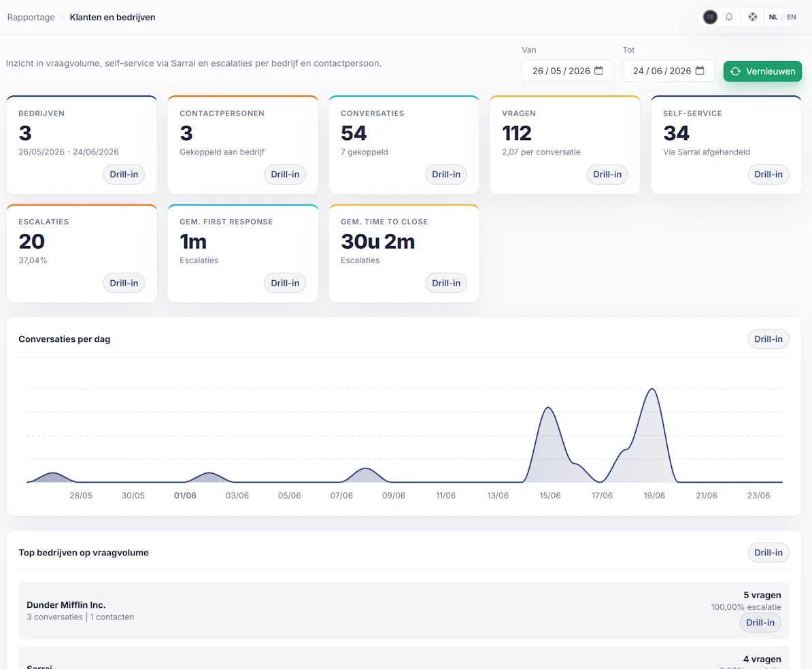The height and width of the screenshot is (669, 812).
Task: Click the Van date 26/05/2026 field
Action: (568, 71)
